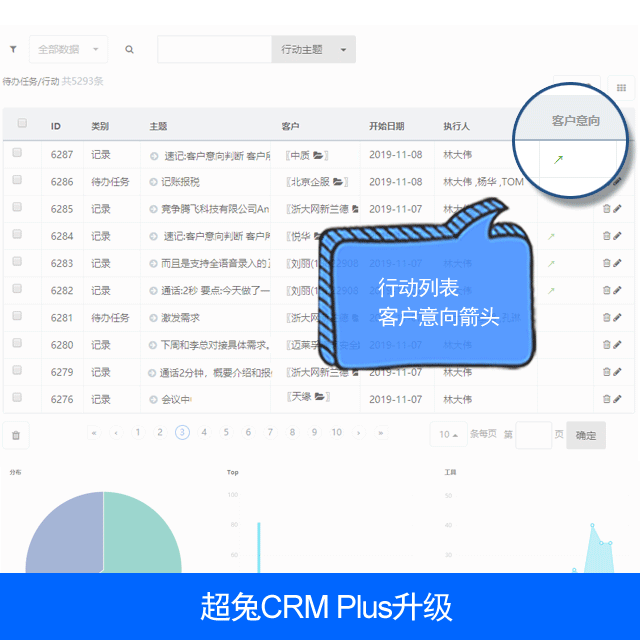The image size is (640, 640).
Task: Click subject 通话2分钟，概要介绍和报
Action: click(x=215, y=372)
